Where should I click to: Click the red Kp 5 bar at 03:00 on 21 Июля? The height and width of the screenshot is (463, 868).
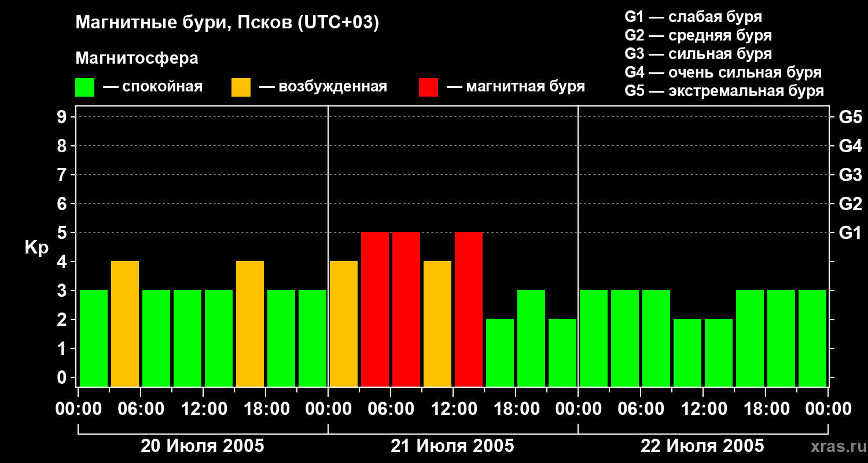click(x=375, y=309)
